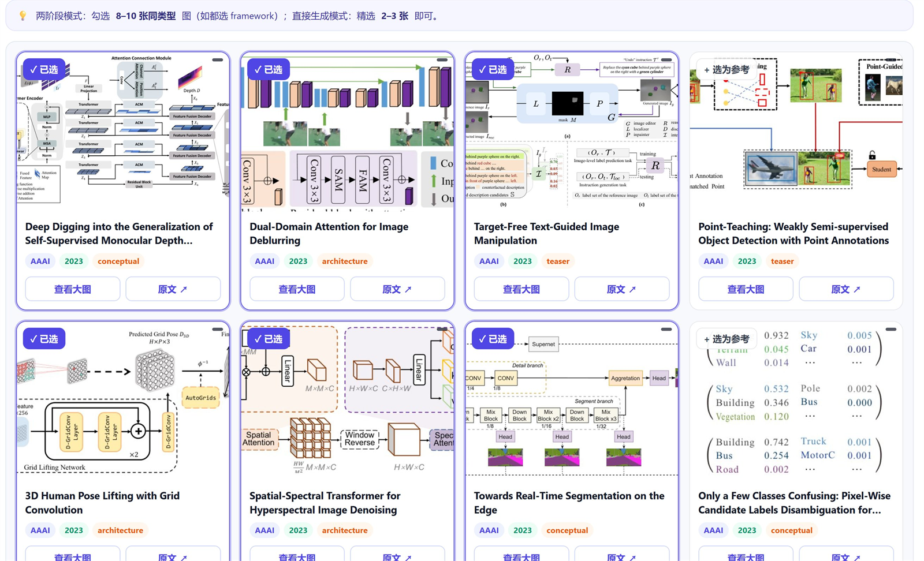Click the Towards Real-Time Segmentation figure thumbnail
The image size is (924, 561).
tap(572, 401)
